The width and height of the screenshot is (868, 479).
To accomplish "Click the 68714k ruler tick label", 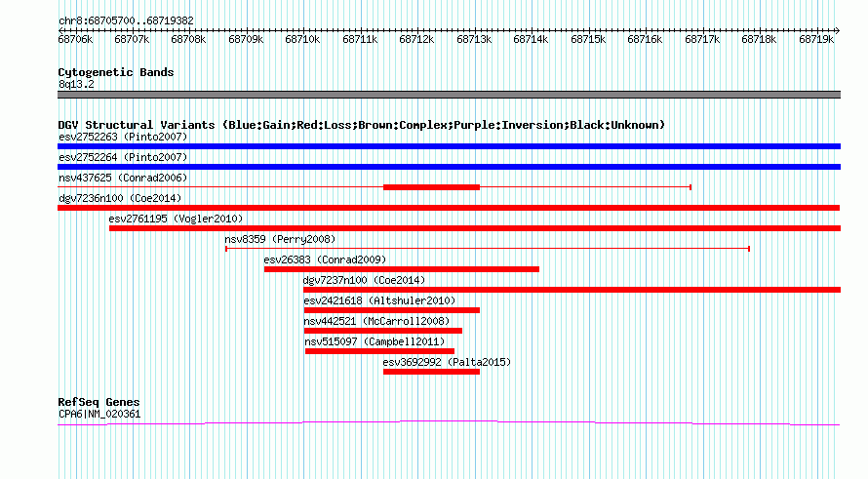I will (x=531, y=39).
